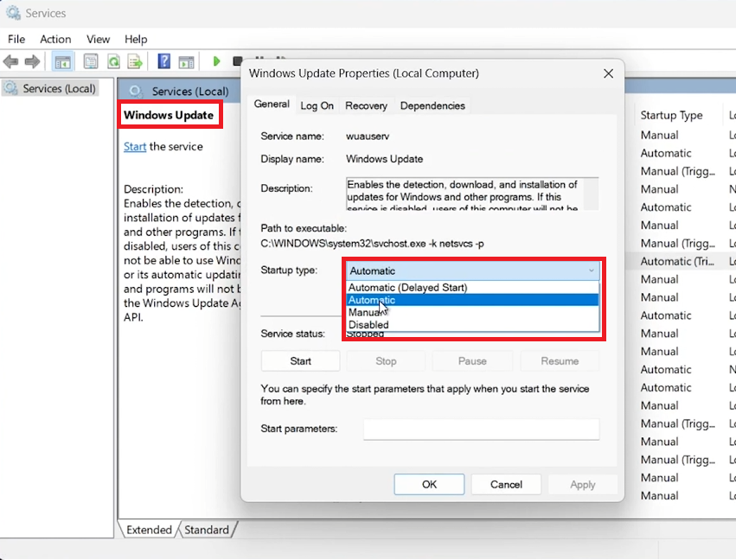Switch to the Log On tab
736x560 pixels.
pyautogui.click(x=317, y=106)
